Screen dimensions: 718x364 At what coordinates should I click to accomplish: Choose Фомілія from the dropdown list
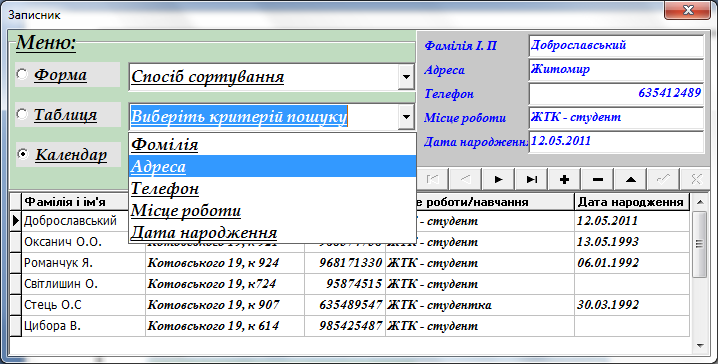[x=272, y=144]
